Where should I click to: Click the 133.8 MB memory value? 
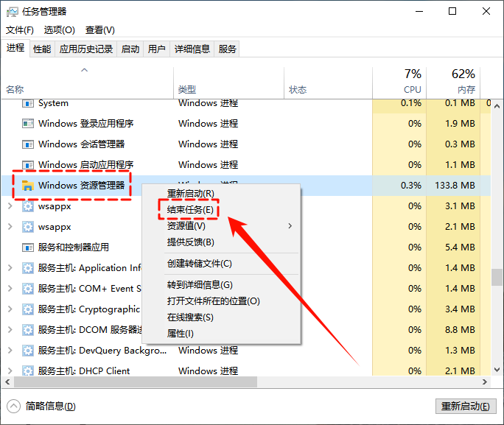pos(455,186)
